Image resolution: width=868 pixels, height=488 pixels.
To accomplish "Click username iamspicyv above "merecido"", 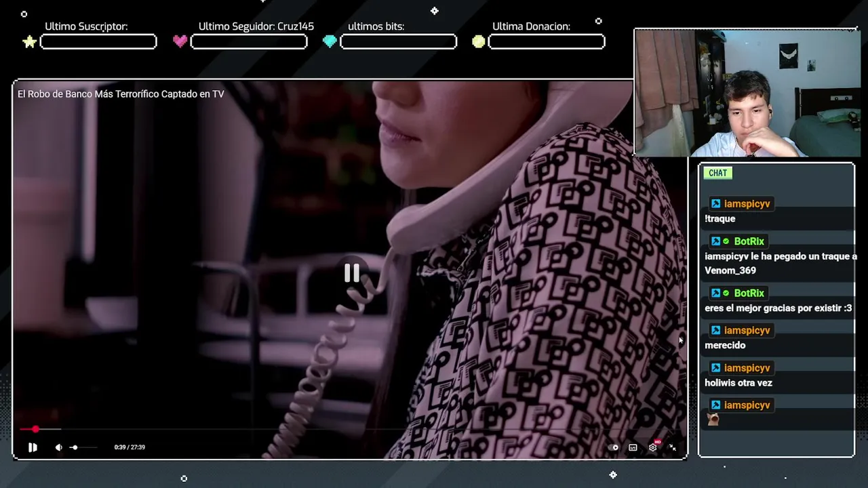I will click(747, 330).
